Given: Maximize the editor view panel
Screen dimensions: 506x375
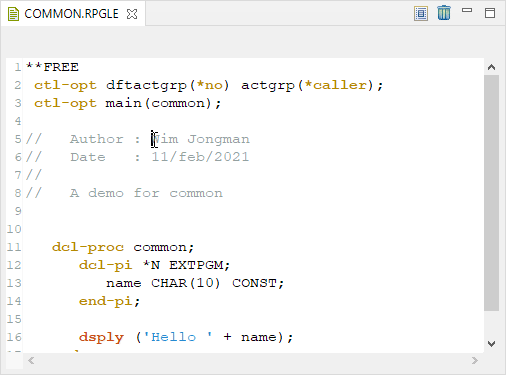Looking at the screenshot, I should (490, 13).
